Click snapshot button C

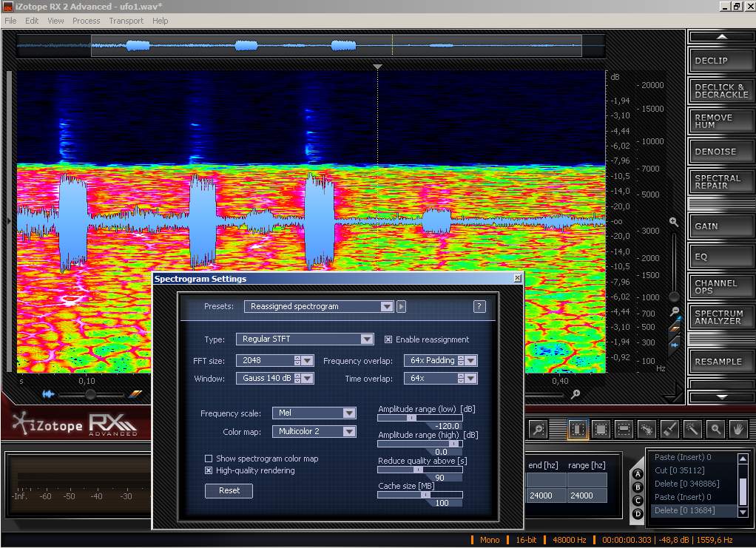coord(638,500)
